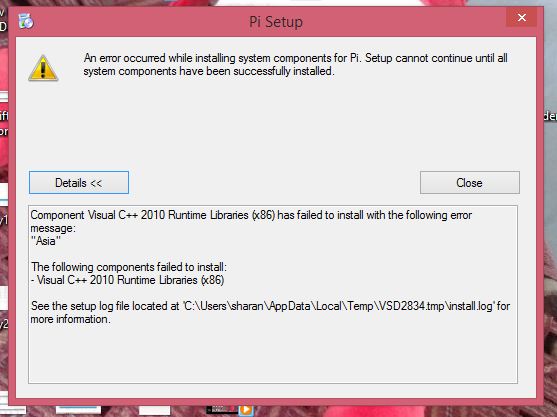
Task: Click the yellow warning triangle icon
Action: pos(43,68)
